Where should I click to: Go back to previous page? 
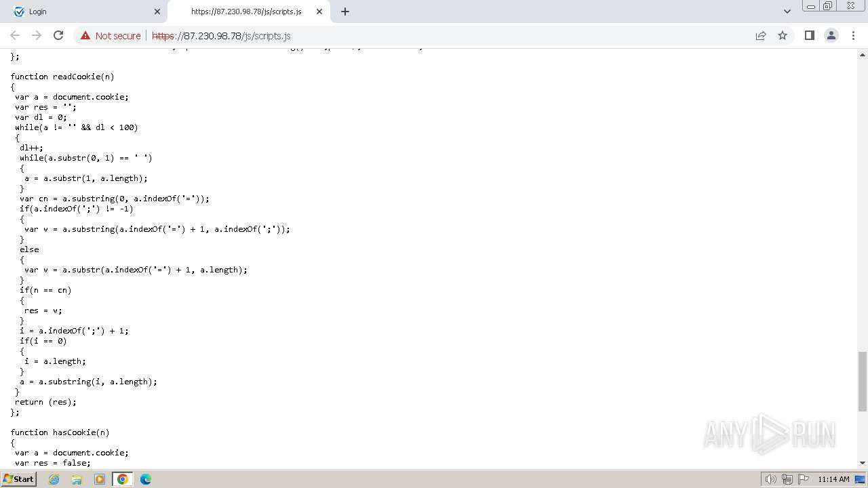pos(15,35)
